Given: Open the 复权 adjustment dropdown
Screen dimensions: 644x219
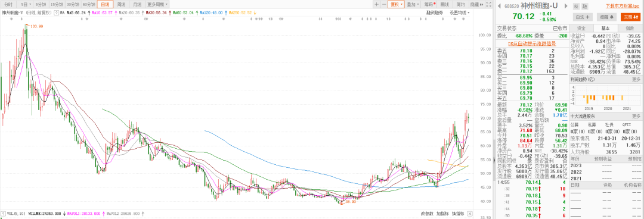Looking at the screenshot, I should (397, 5).
